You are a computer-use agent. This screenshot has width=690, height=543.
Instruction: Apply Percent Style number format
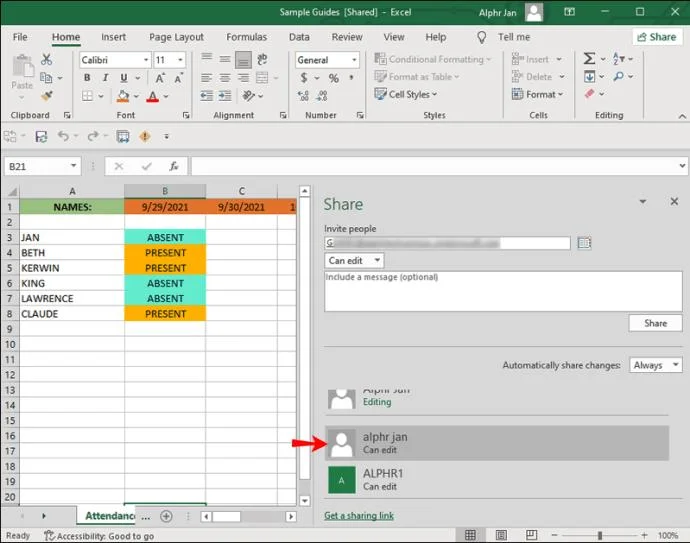(334, 78)
